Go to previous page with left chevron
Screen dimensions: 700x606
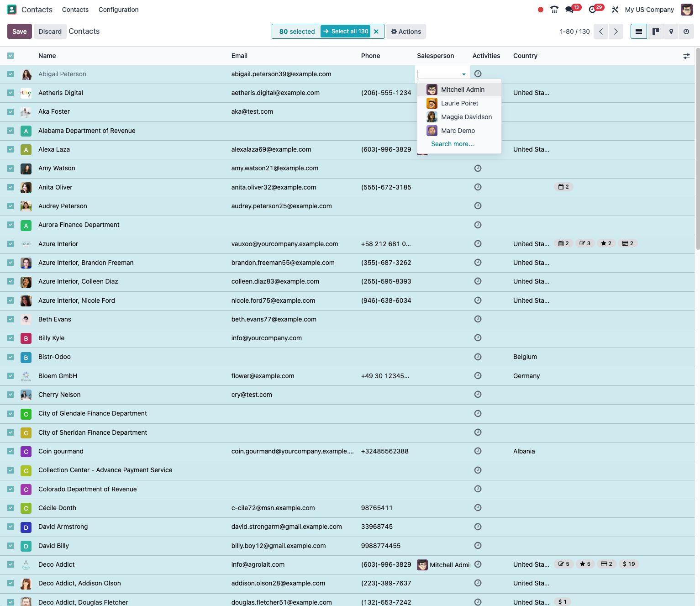tap(601, 32)
